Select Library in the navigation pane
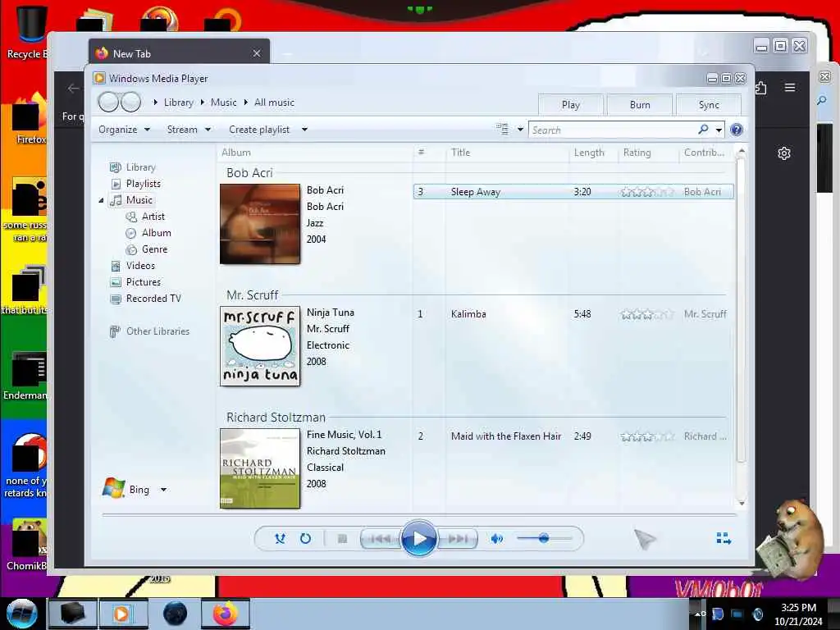The height and width of the screenshot is (630, 840). tap(140, 167)
